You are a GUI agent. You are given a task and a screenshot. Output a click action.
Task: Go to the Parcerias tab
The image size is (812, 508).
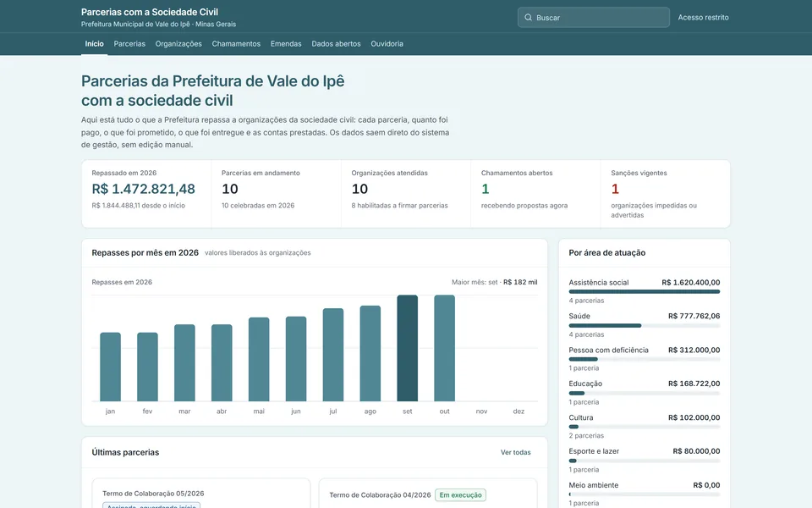[x=129, y=44]
